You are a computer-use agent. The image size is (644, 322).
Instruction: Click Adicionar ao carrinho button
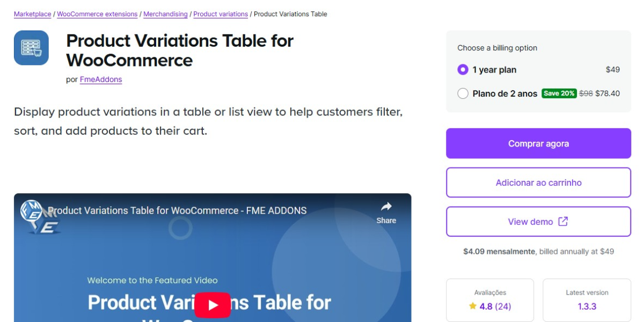[538, 182]
